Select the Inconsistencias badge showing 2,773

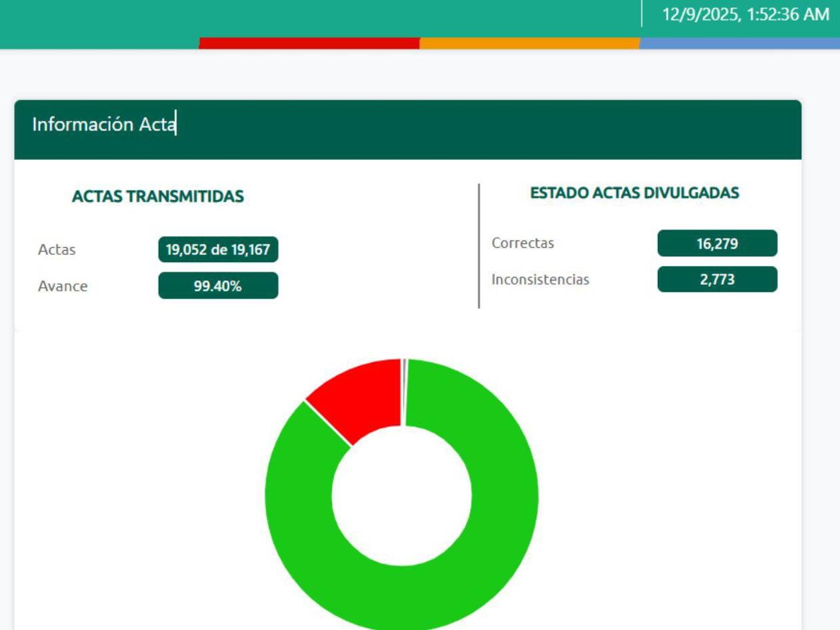point(717,279)
